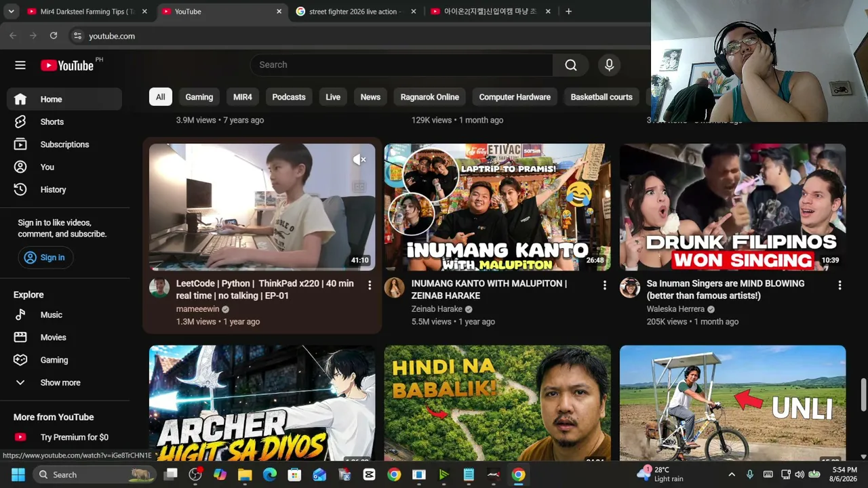Click the search magnifier button
Image resolution: width=868 pixels, height=488 pixels.
click(571, 65)
